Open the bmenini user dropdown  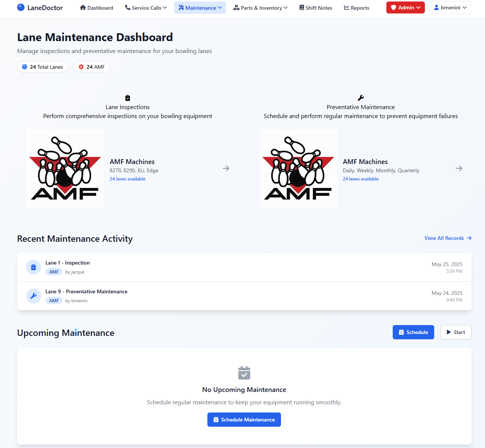coord(450,7)
